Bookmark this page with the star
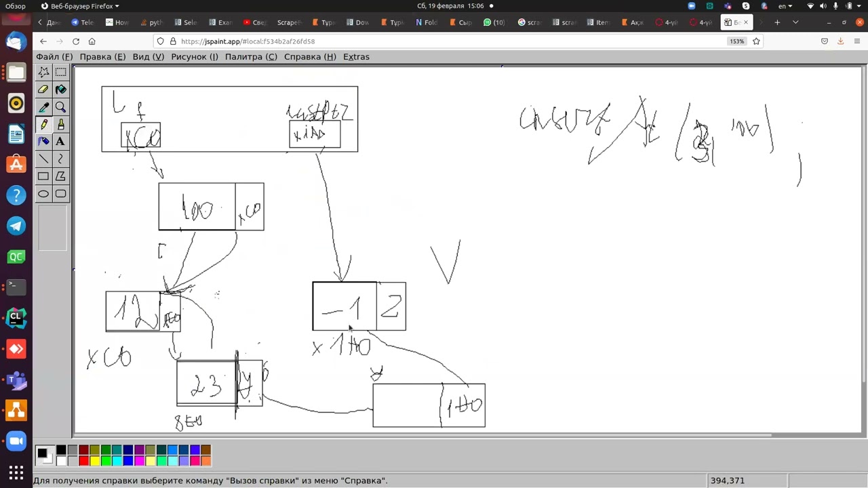The height and width of the screenshot is (488, 868). tap(756, 41)
